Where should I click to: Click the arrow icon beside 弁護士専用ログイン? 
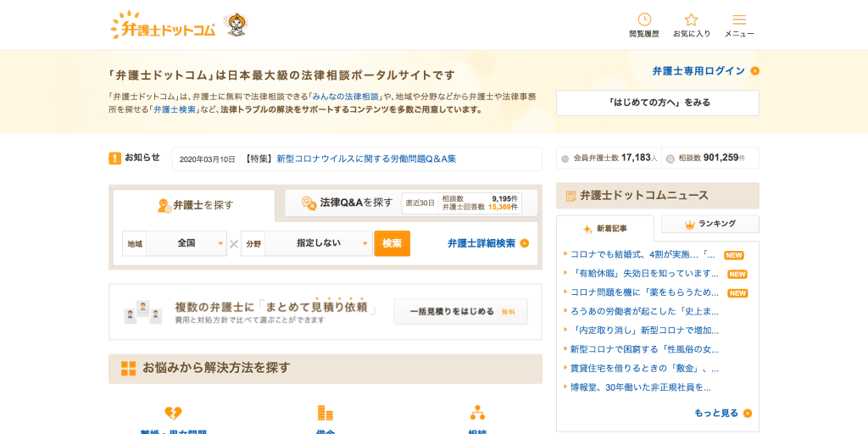755,71
